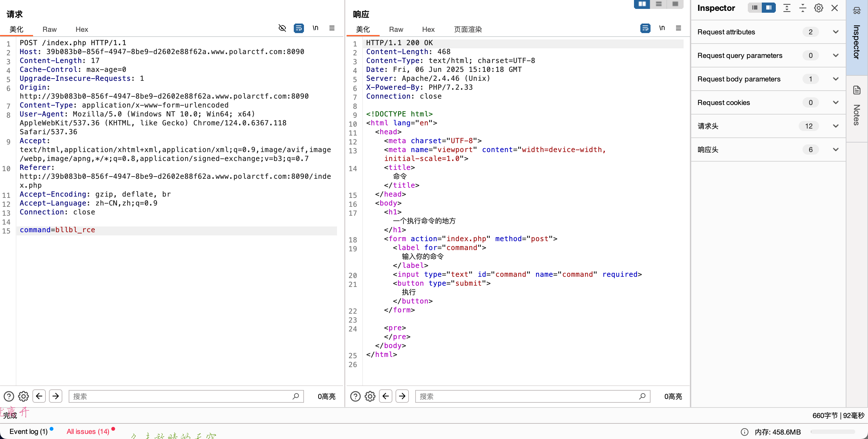Go to previous request match arrow

(39, 396)
